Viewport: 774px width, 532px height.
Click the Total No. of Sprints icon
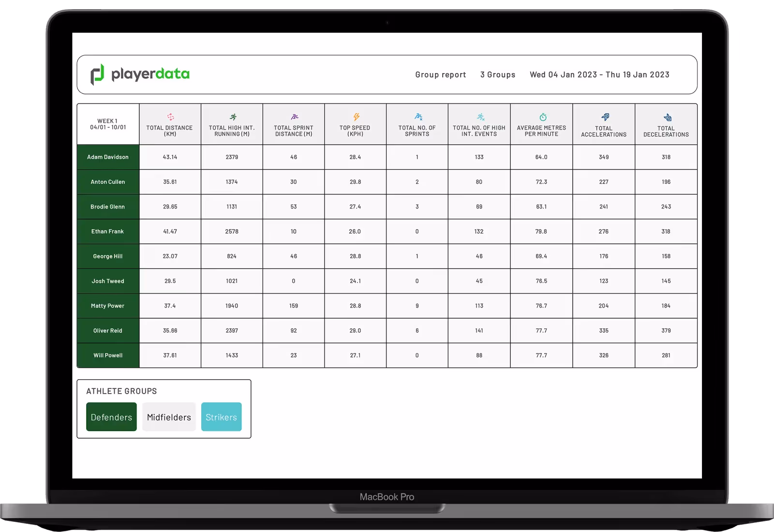click(x=418, y=117)
